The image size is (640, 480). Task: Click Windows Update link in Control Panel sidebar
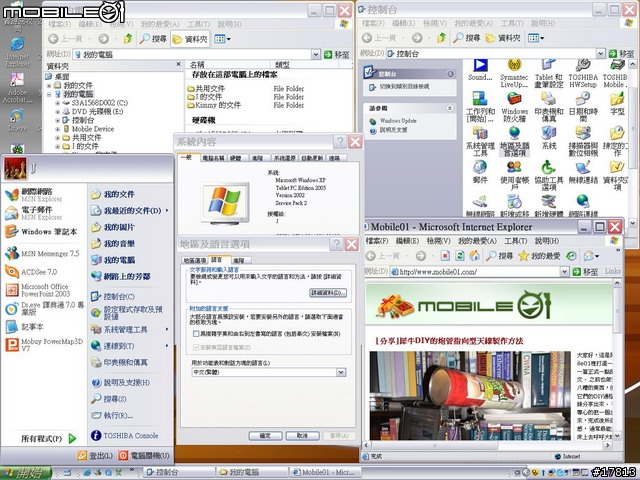398,121
